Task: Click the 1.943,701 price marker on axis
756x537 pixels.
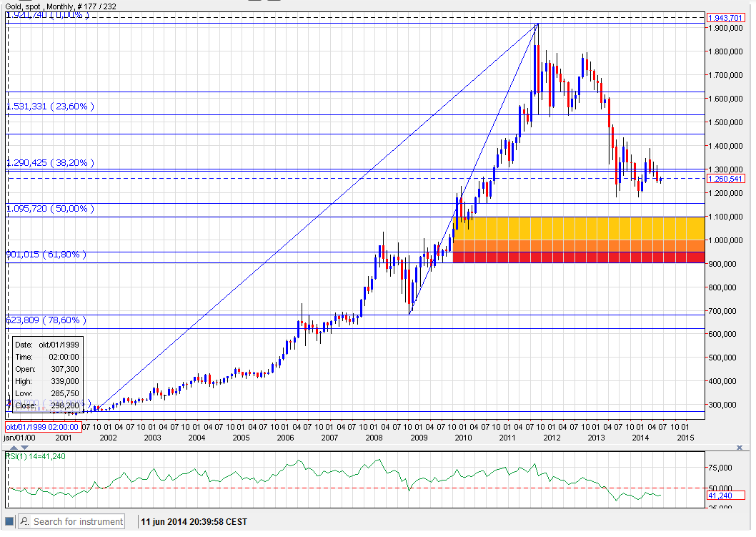Action: (725, 18)
